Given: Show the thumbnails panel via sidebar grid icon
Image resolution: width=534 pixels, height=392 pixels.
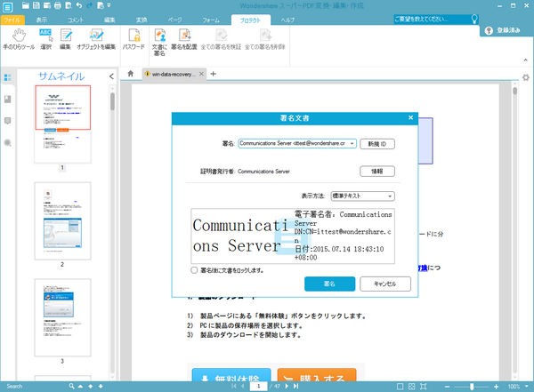Looking at the screenshot, I should (7, 77).
